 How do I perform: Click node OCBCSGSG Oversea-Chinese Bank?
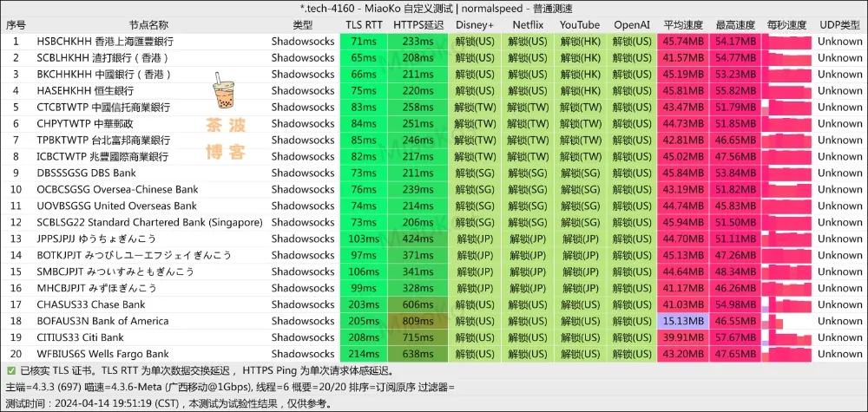[117, 190]
